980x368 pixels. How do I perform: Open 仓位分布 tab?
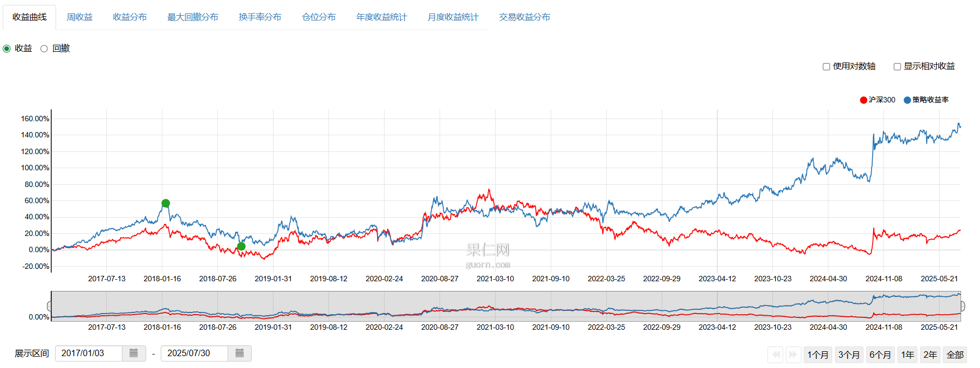319,17
